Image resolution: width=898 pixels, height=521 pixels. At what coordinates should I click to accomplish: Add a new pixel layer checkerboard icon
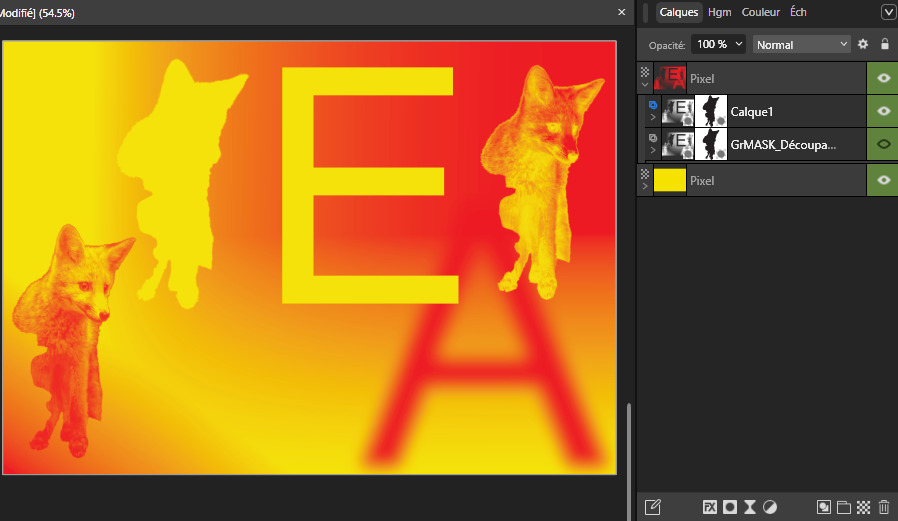point(864,507)
